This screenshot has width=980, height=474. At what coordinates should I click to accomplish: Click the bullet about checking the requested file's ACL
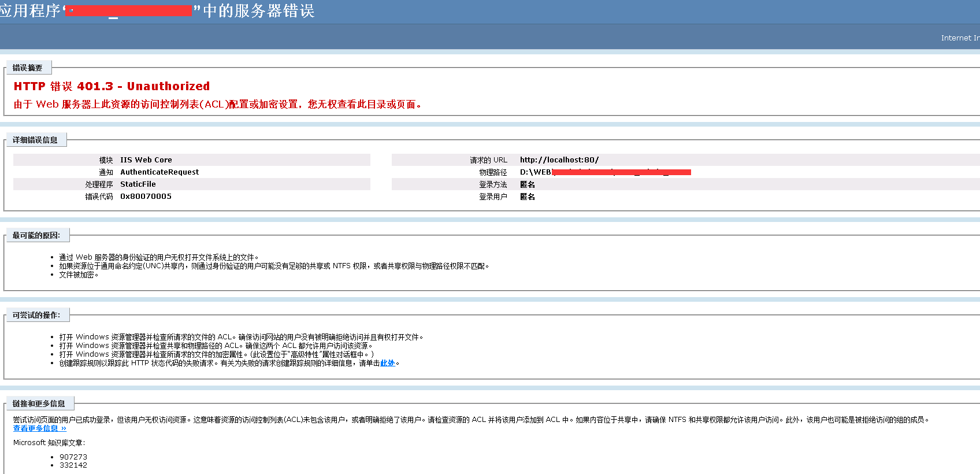[242, 337]
